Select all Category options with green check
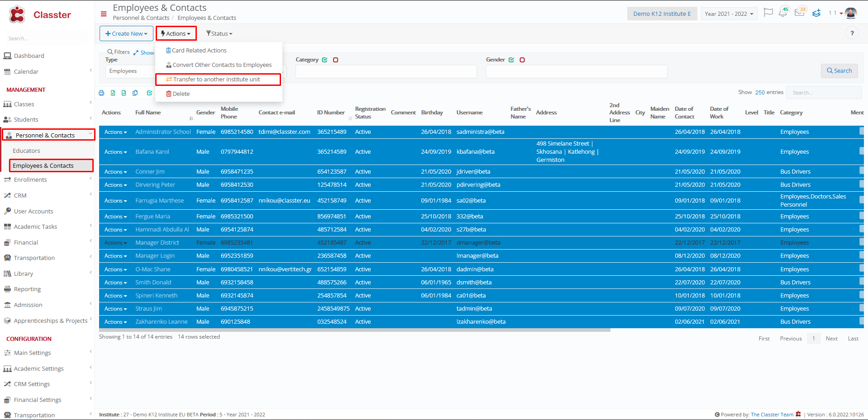Image resolution: width=868 pixels, height=420 pixels. (x=324, y=60)
